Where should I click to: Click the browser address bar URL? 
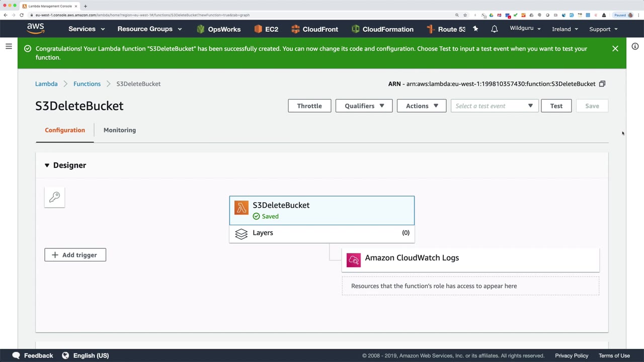[142, 15]
